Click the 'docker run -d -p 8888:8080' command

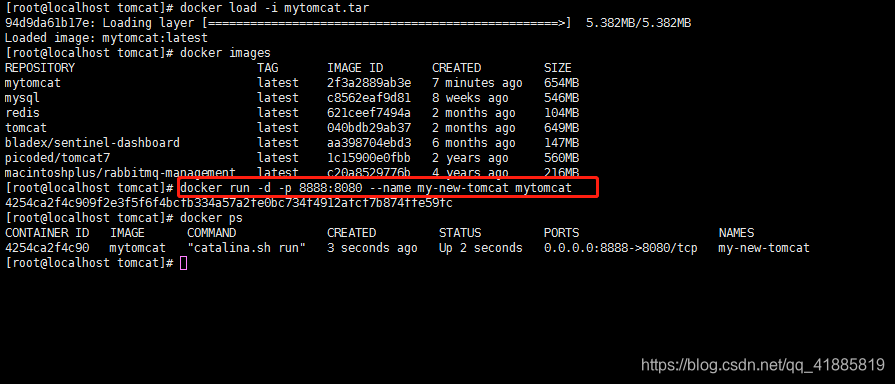[376, 187]
